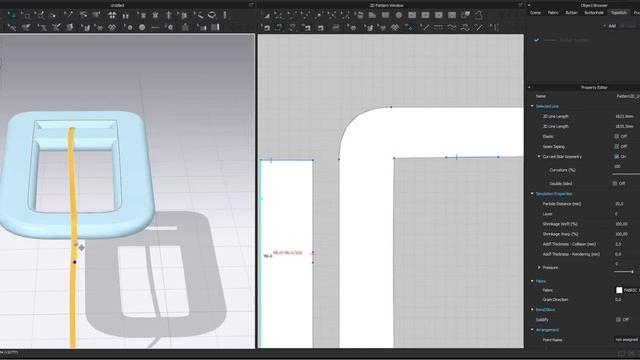Collapse the Selected Line section
The width and height of the screenshot is (640, 360).
[532, 106]
